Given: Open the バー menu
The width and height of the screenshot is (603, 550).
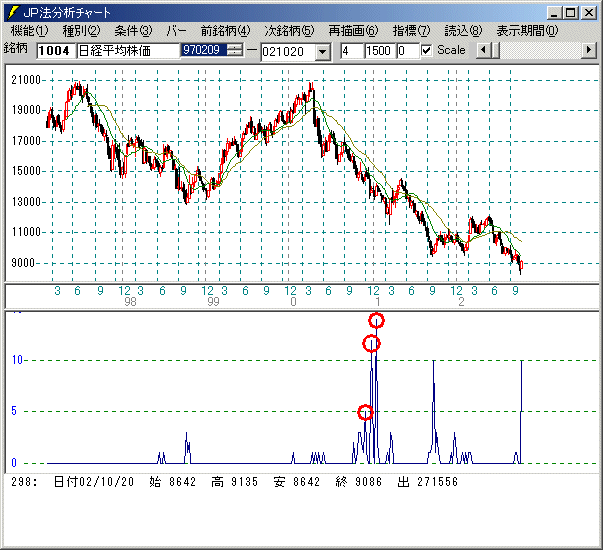Looking at the screenshot, I should (177, 31).
